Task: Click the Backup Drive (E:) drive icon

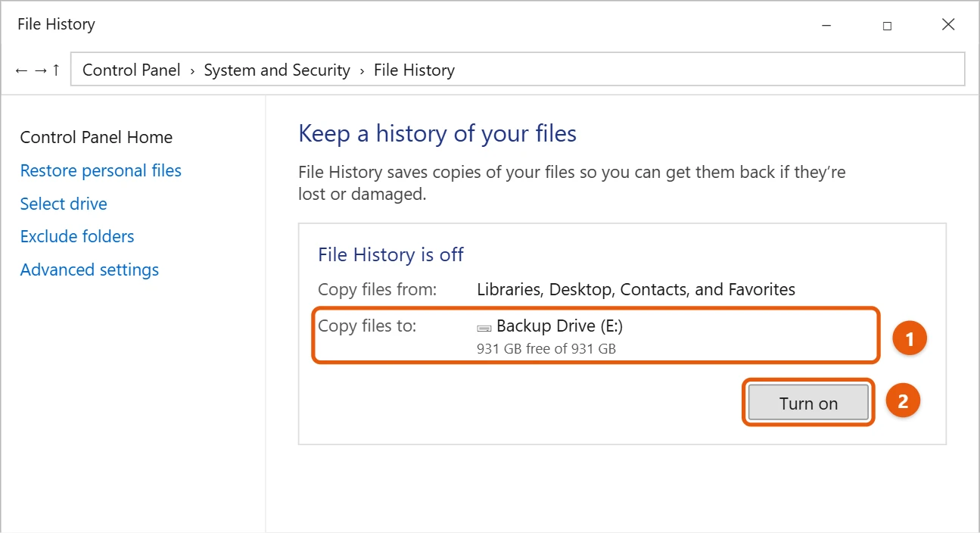Action: [484, 328]
